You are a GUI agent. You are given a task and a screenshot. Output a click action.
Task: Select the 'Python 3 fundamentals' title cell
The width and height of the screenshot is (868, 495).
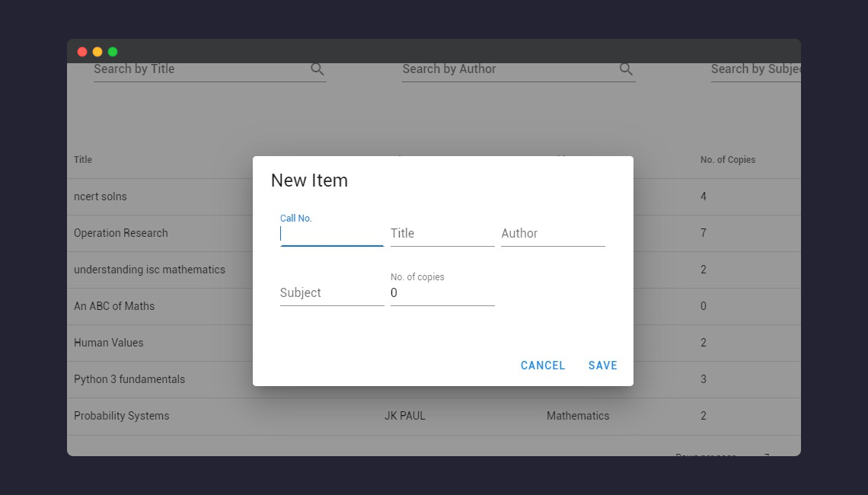129,379
